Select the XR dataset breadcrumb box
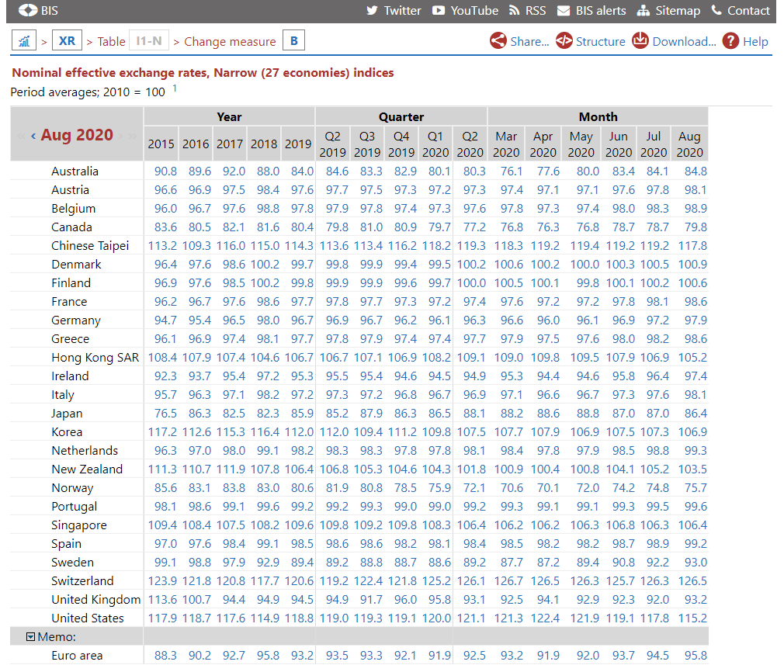This screenshot has width=784, height=672. [68, 41]
